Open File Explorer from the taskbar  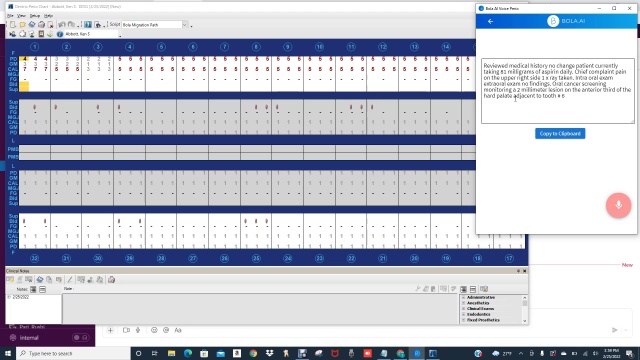171,353
